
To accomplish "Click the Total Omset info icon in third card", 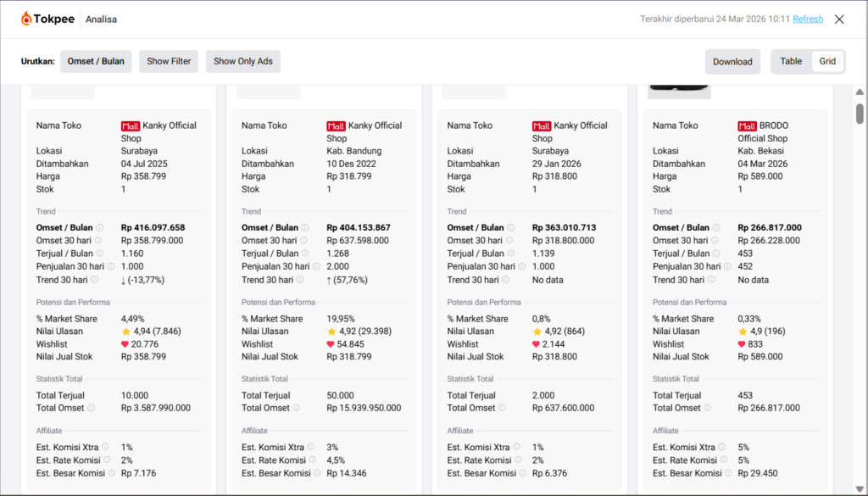I will click(x=502, y=408).
